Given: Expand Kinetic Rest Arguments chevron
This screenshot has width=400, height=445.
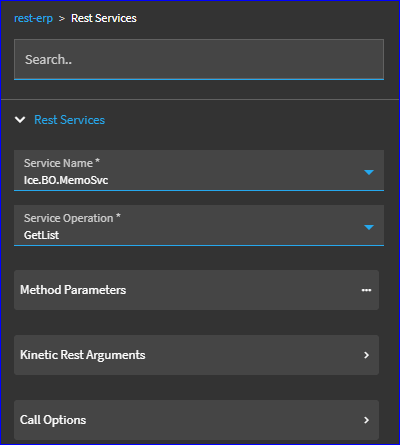Looking at the screenshot, I should pos(366,355).
